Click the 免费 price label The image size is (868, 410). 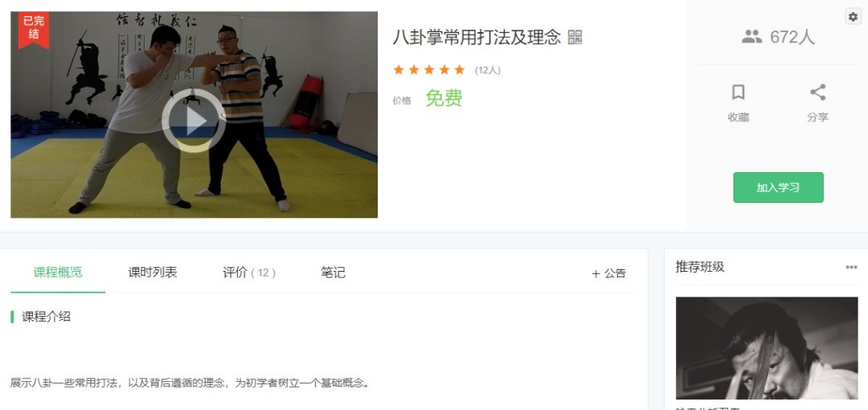(x=444, y=99)
